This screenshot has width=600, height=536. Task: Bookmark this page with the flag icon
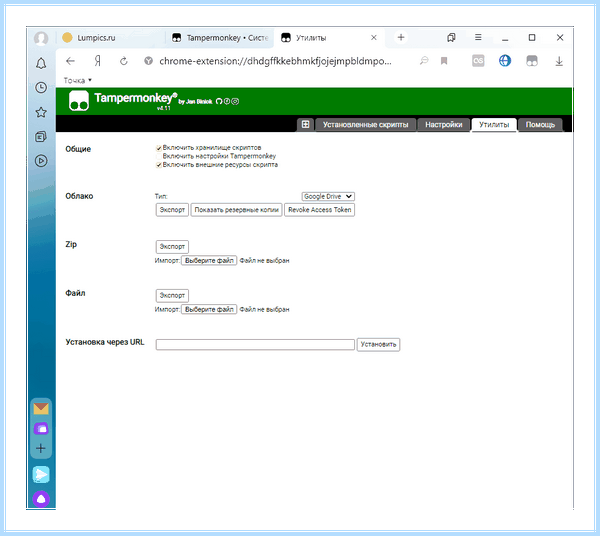(x=444, y=61)
